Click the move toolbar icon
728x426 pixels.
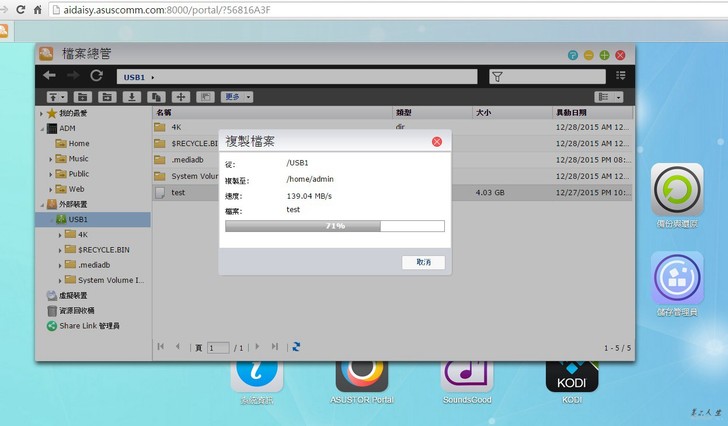pos(181,97)
